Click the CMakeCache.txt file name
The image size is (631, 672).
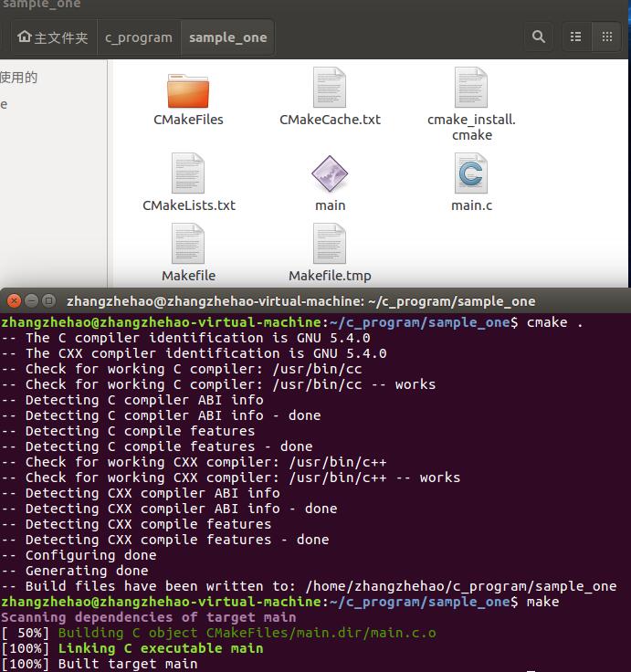coord(330,120)
